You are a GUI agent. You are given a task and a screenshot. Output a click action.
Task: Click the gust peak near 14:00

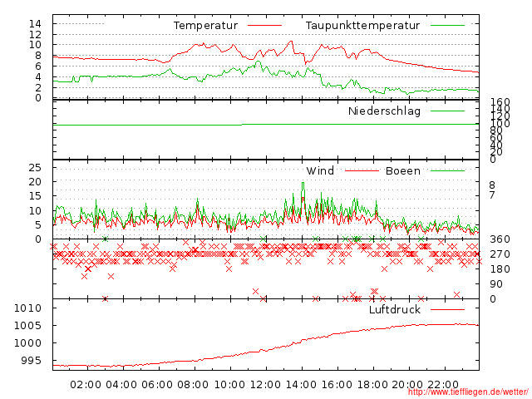(x=303, y=183)
